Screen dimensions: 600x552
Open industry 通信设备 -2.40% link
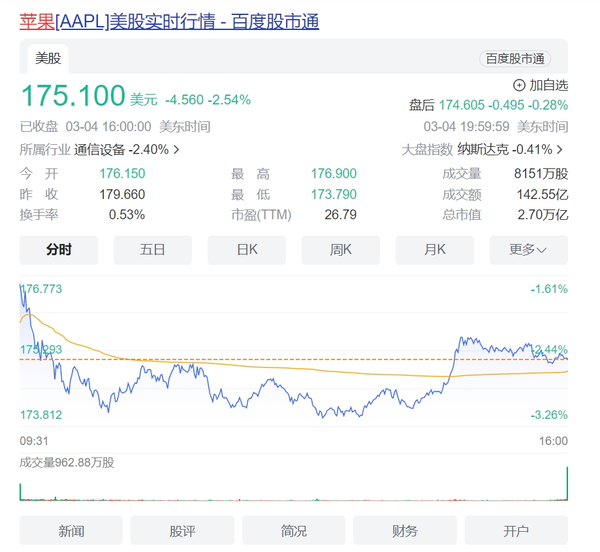pos(121,149)
